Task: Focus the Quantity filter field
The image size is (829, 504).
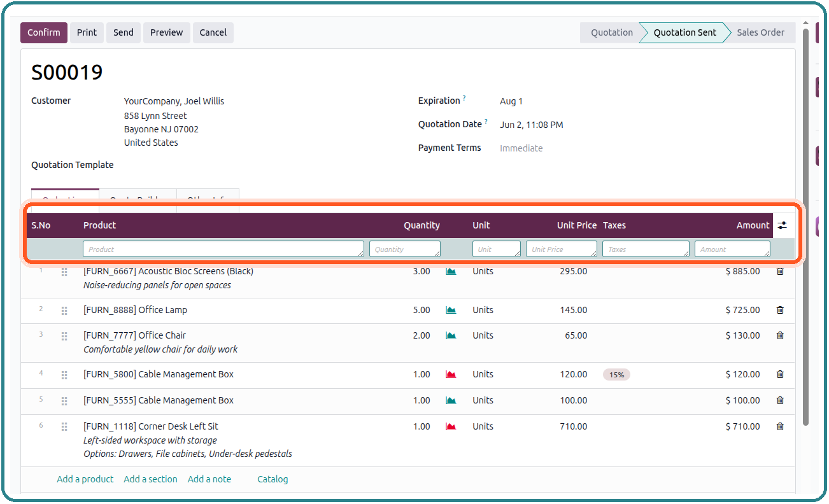Action: pos(405,249)
